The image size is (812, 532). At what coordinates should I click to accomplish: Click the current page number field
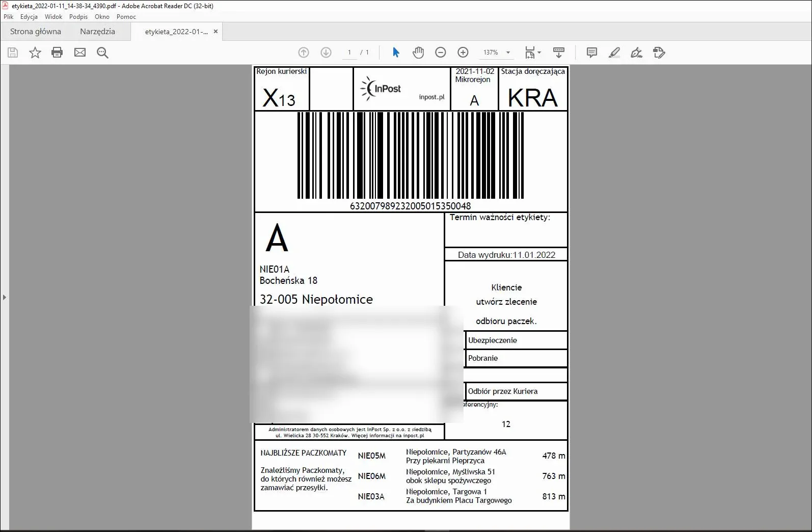tap(349, 52)
